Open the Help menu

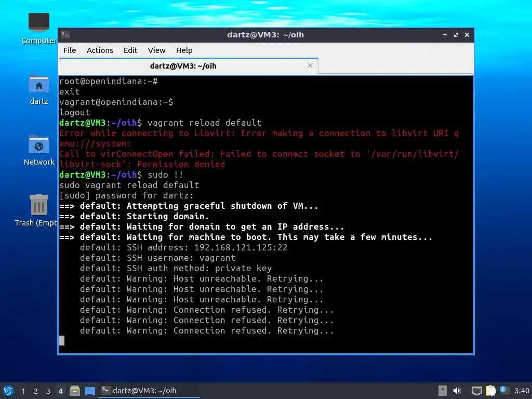pyautogui.click(x=184, y=50)
